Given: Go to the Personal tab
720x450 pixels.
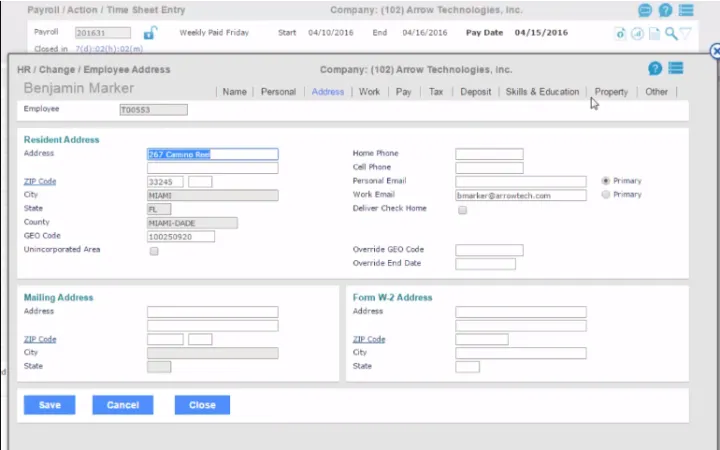Looking at the screenshot, I should [x=278, y=92].
